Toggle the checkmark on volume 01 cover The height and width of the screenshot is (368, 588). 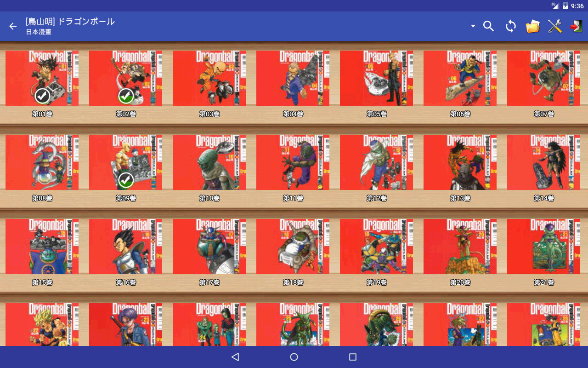point(42,96)
